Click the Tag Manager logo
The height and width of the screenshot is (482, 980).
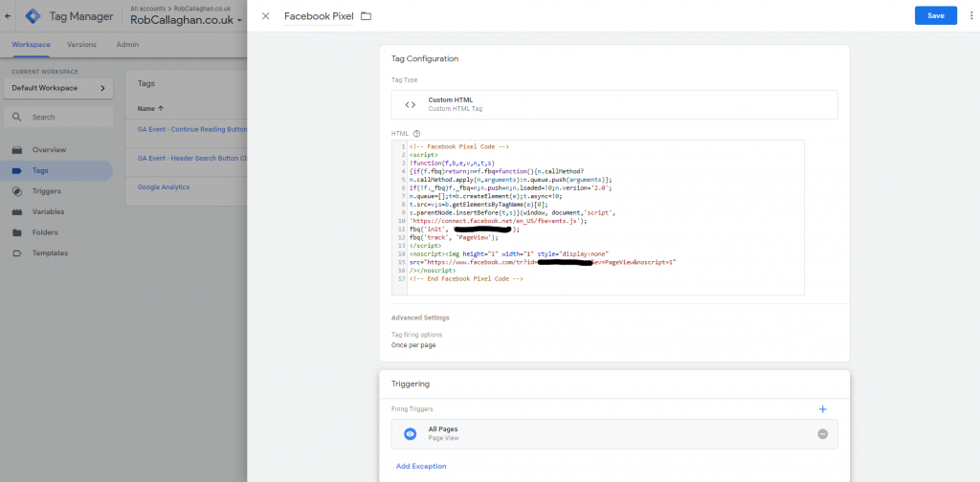click(x=33, y=16)
